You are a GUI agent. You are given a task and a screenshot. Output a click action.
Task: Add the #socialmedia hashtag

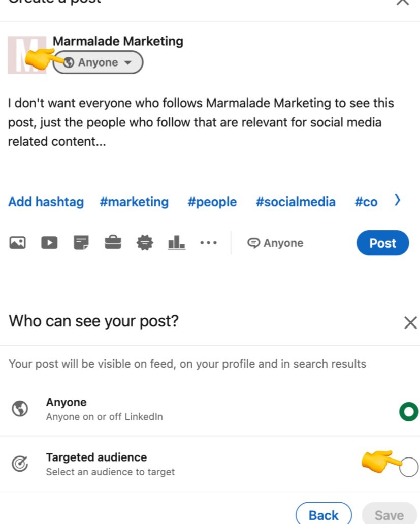coord(296,202)
